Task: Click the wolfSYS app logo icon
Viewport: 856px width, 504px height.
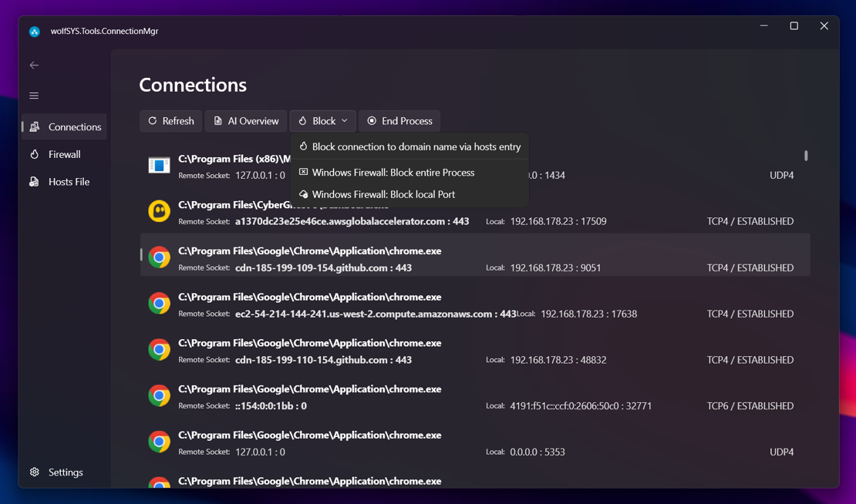Action: 35,32
